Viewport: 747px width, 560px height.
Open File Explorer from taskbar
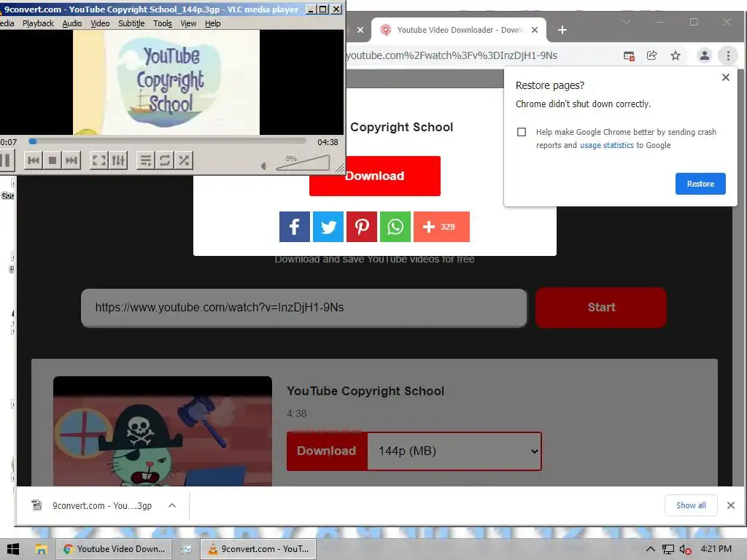(42, 549)
